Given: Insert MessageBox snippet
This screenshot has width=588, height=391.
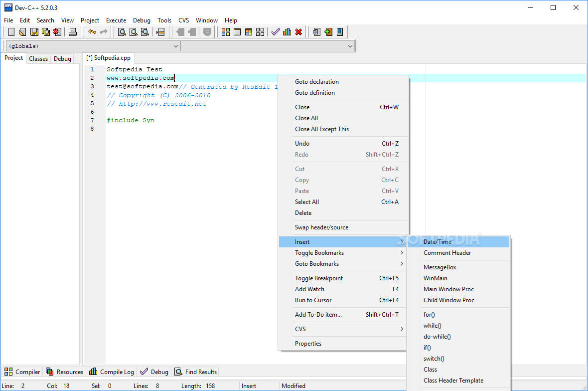Looking at the screenshot, I should click(458, 267).
